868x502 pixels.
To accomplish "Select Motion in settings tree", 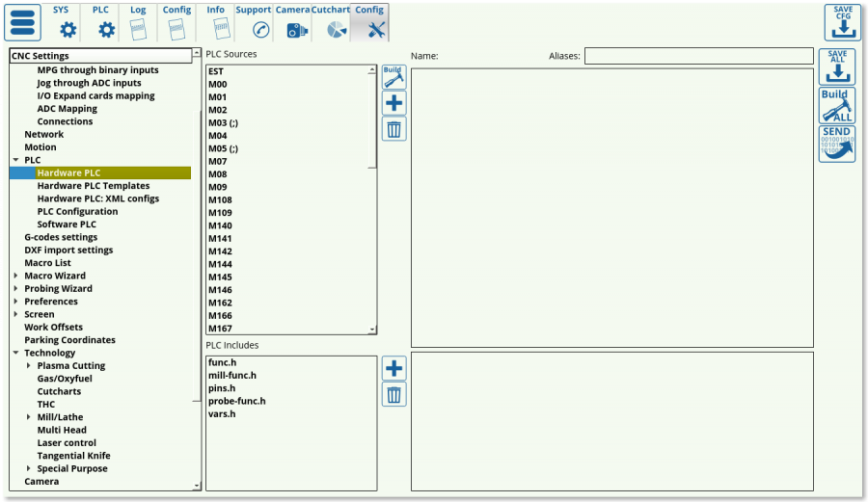I will pos(40,147).
